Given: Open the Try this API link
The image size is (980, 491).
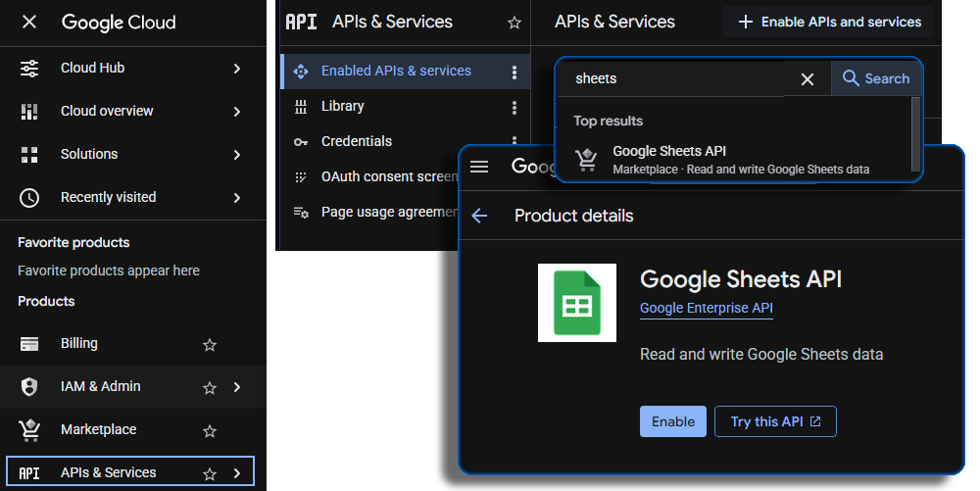Looking at the screenshot, I should click(775, 421).
